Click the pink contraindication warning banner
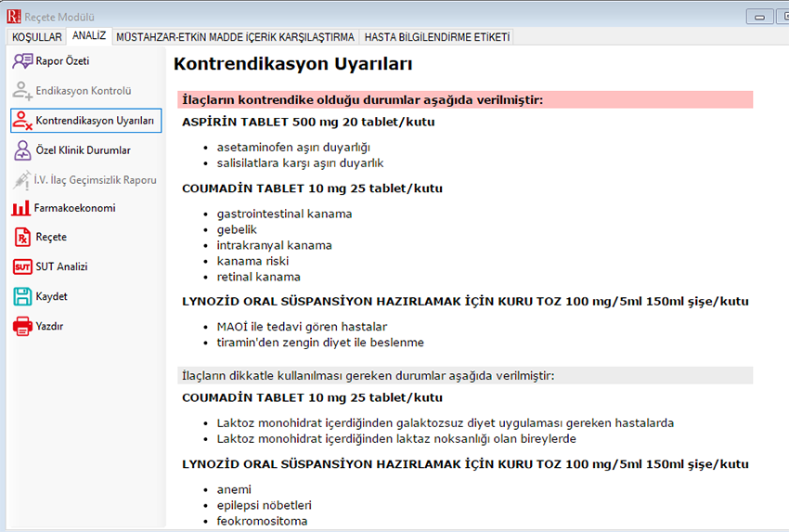 point(464,99)
